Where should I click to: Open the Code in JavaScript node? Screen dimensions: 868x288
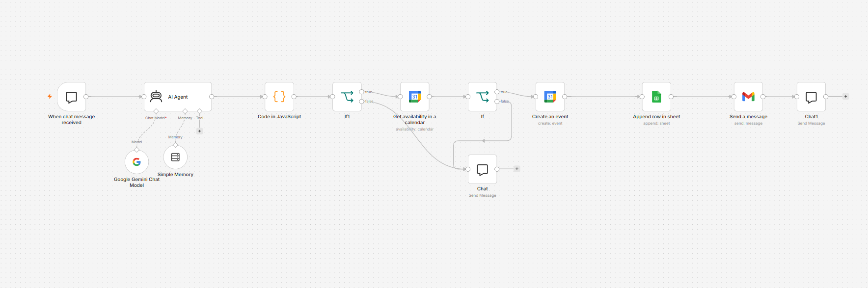(279, 97)
